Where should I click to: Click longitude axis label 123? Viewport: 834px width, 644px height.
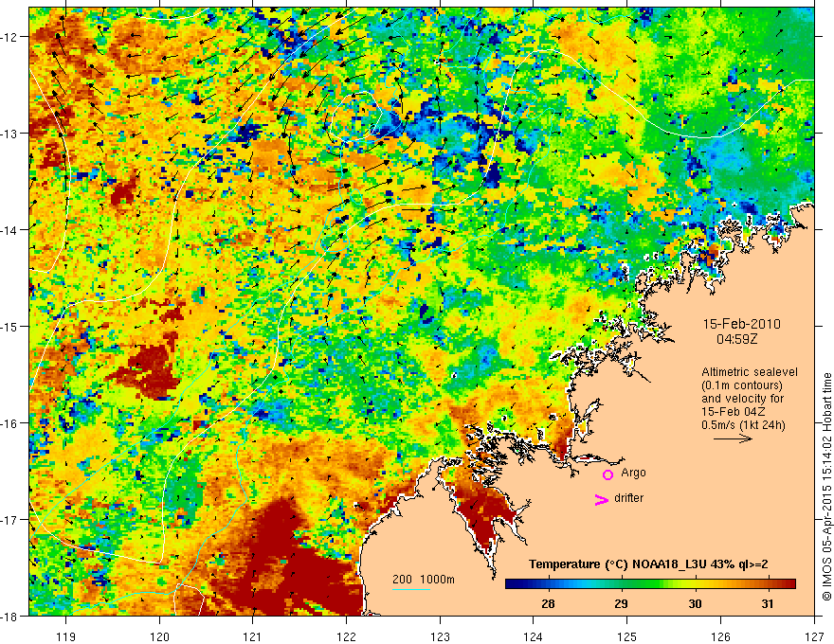click(440, 636)
